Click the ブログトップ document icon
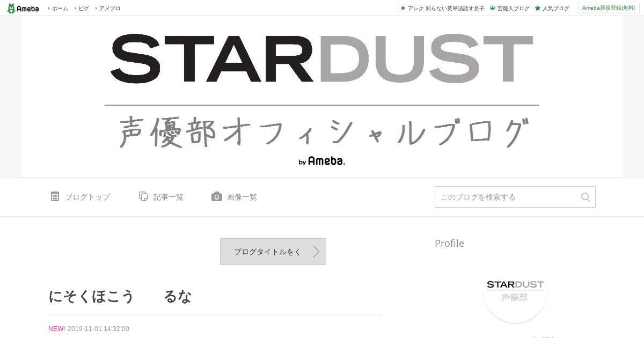Screen dimensions: 644x338 55,196
